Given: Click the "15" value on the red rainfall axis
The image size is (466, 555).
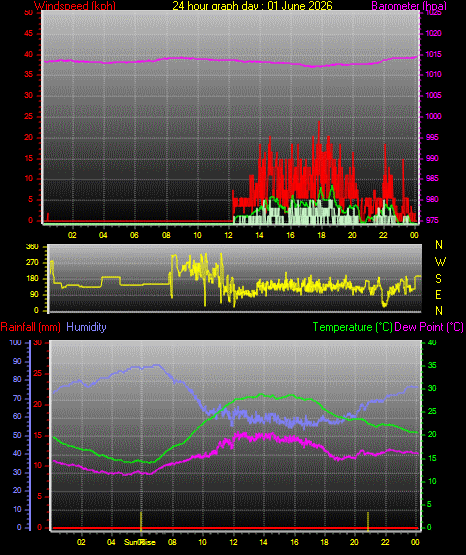Looking at the screenshot, I should 38,435.
